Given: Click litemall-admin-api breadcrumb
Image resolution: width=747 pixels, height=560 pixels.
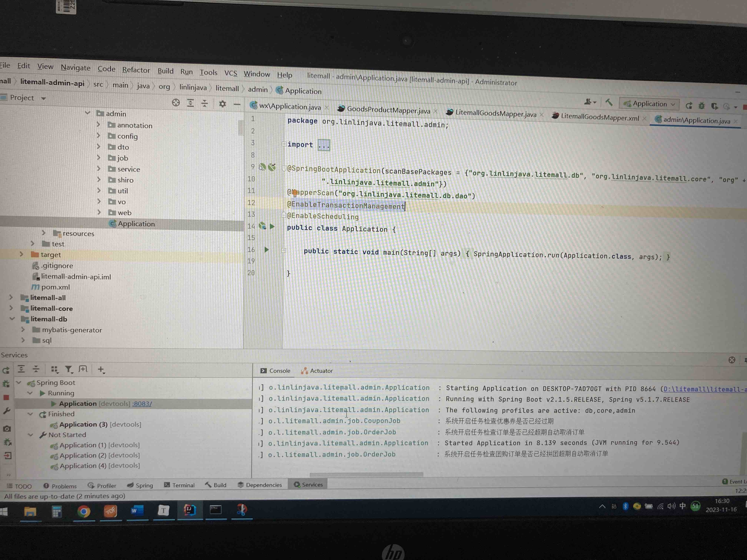Looking at the screenshot, I should point(52,82).
